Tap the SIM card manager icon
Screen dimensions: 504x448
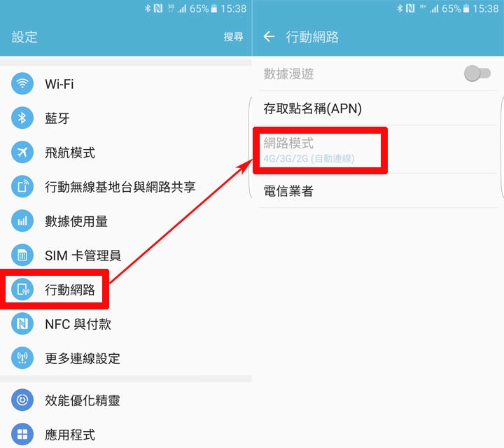pyautogui.click(x=22, y=255)
